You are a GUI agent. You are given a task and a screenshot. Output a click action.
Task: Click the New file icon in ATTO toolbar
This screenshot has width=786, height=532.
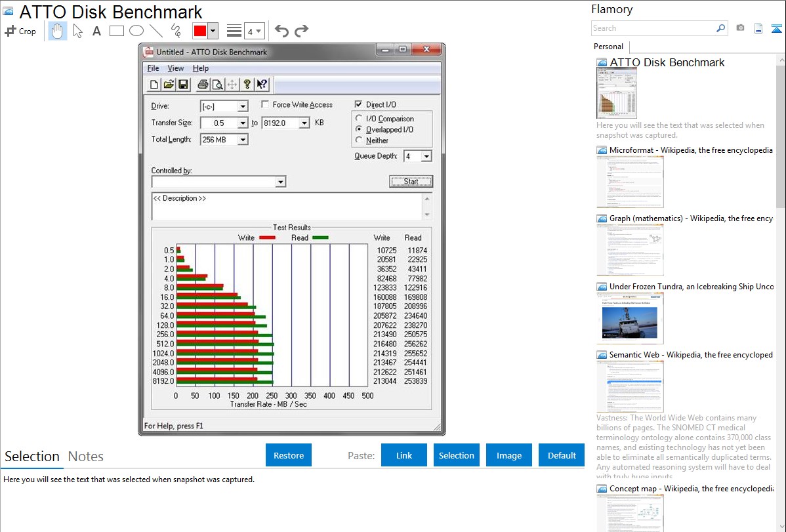pyautogui.click(x=154, y=84)
